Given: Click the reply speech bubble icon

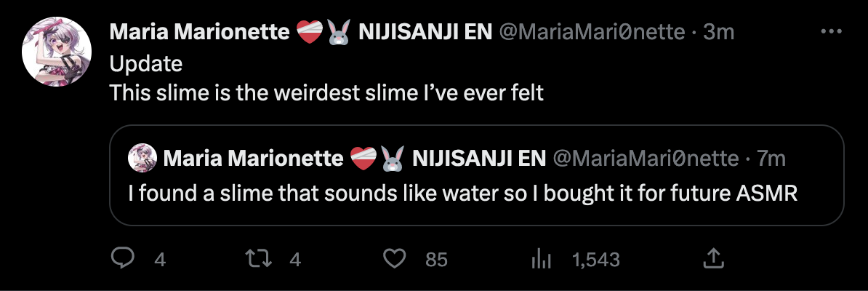Looking at the screenshot, I should pos(122,258).
